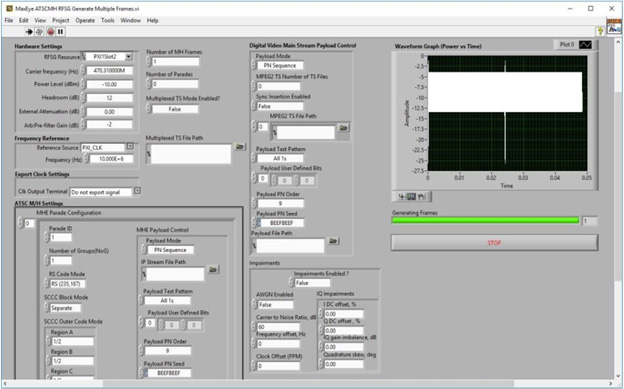Open the RS Code Mode selector
Image resolution: width=624 pixels, height=389 pixels.
click(x=67, y=284)
